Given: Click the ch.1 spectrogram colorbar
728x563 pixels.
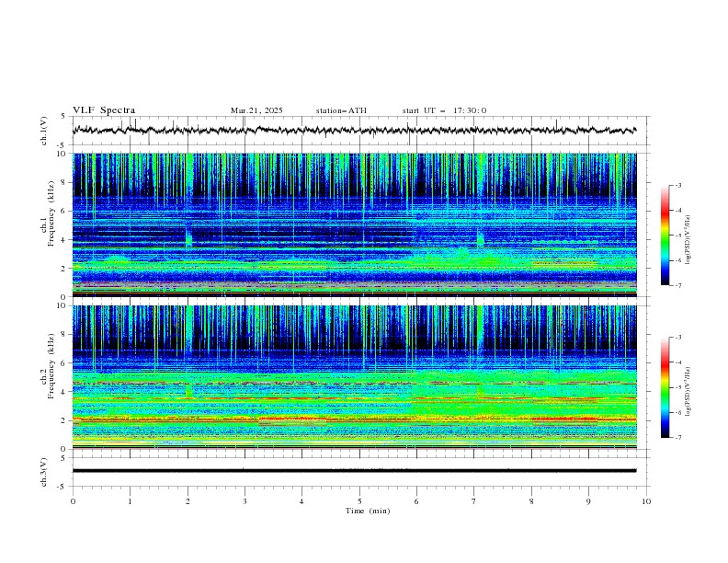Looking at the screenshot, I should pos(665,236).
